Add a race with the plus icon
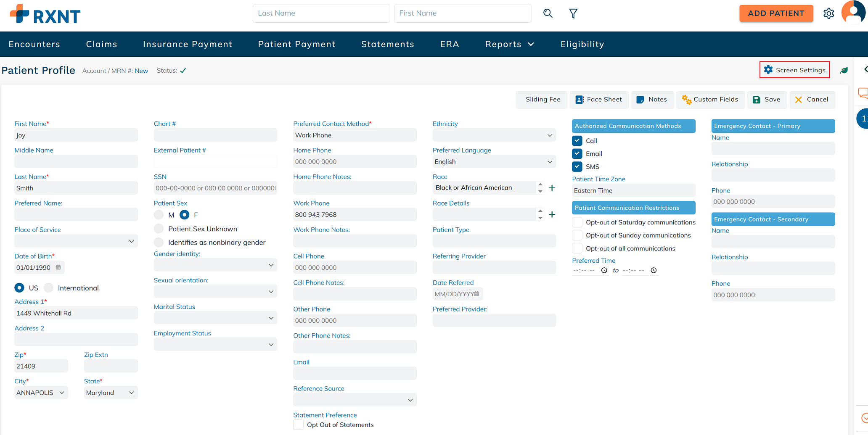The width and height of the screenshot is (868, 435). point(552,188)
